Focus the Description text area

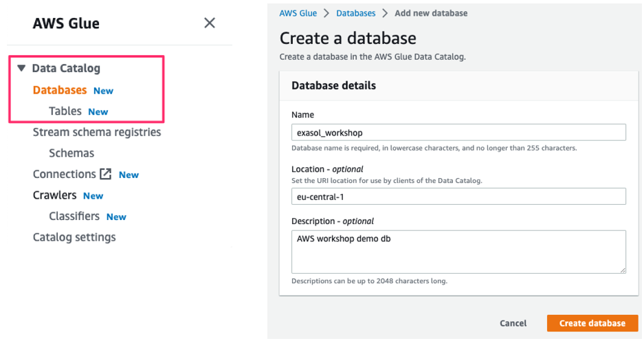click(x=458, y=252)
